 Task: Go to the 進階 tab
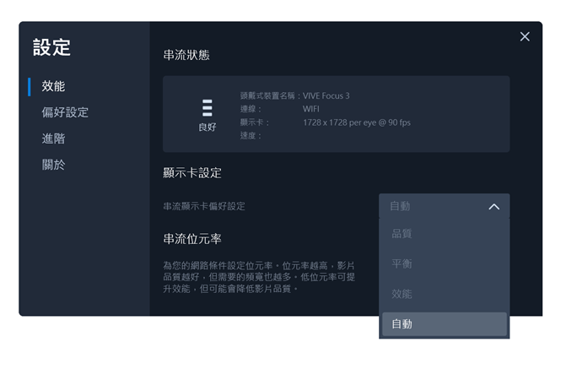pos(53,138)
